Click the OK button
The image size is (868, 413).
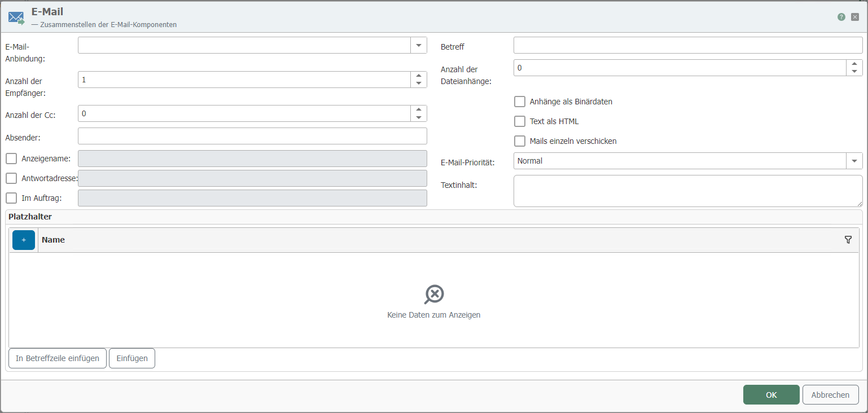(x=771, y=394)
